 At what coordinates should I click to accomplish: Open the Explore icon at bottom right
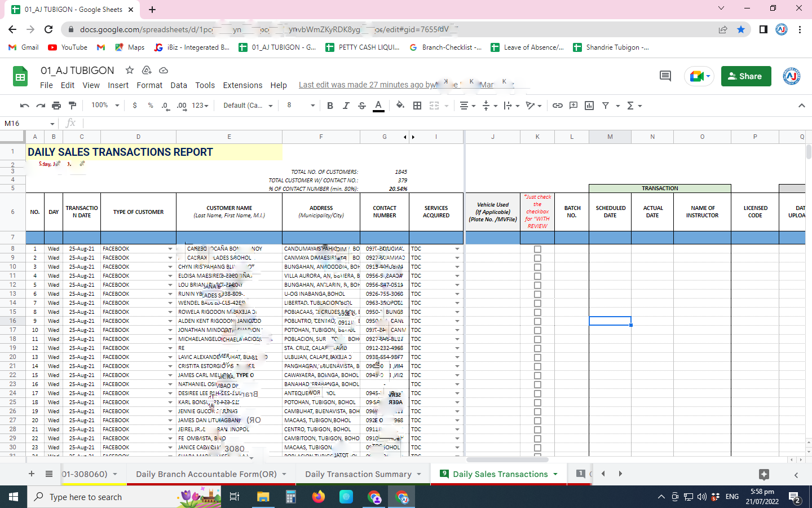pos(764,474)
